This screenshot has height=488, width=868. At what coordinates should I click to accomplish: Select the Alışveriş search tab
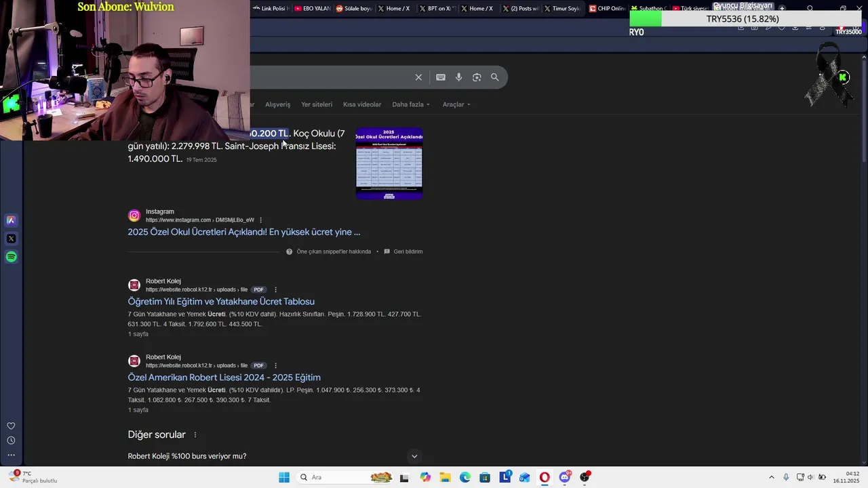pos(277,104)
